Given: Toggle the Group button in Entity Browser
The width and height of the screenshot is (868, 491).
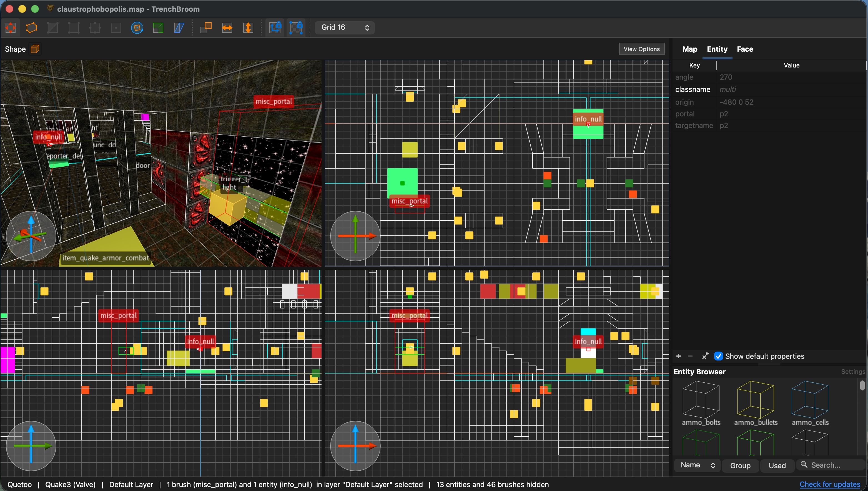Looking at the screenshot, I should click(740, 466).
